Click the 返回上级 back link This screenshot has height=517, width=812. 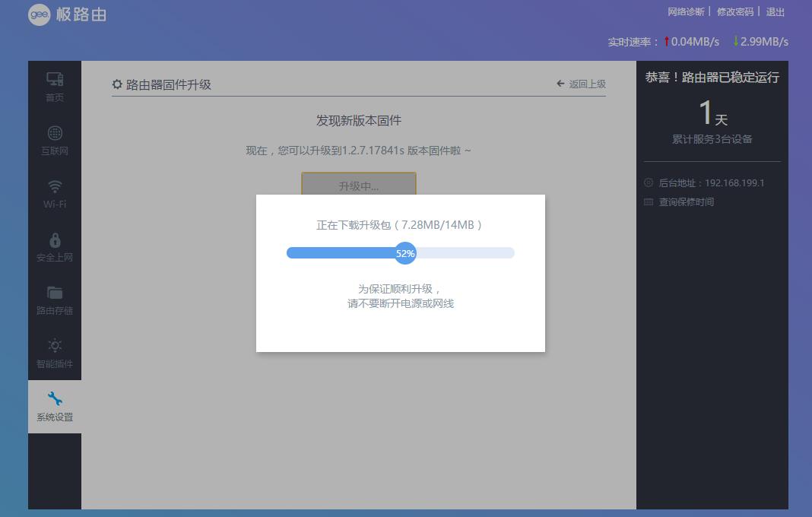point(587,84)
